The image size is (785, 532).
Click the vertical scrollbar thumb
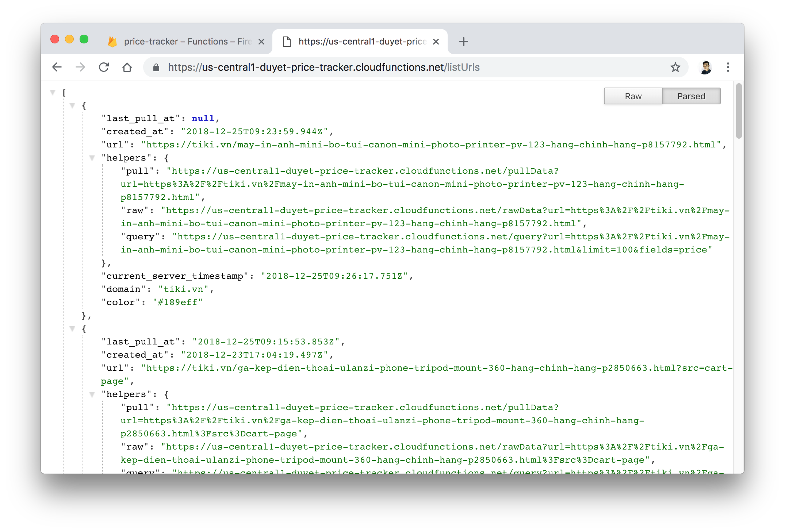pos(739,111)
